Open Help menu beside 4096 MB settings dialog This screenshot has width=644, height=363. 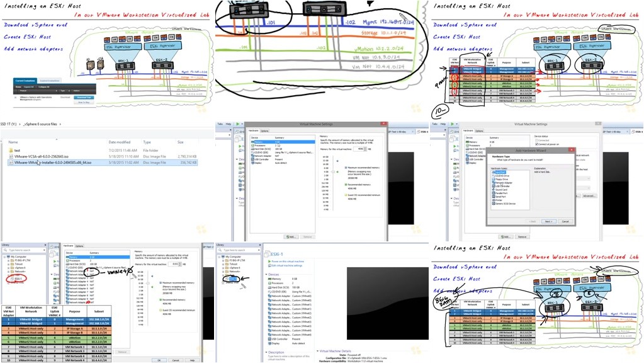228,124
